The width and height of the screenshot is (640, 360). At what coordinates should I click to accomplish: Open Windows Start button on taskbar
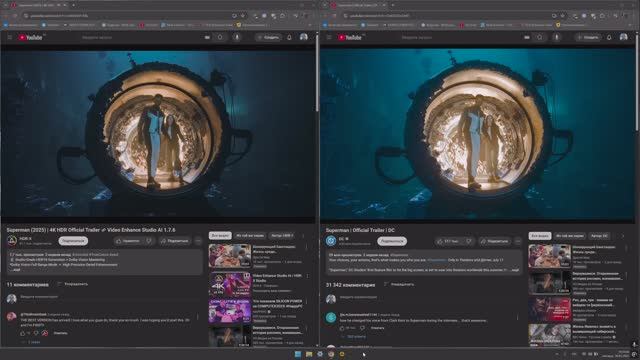click(298, 354)
